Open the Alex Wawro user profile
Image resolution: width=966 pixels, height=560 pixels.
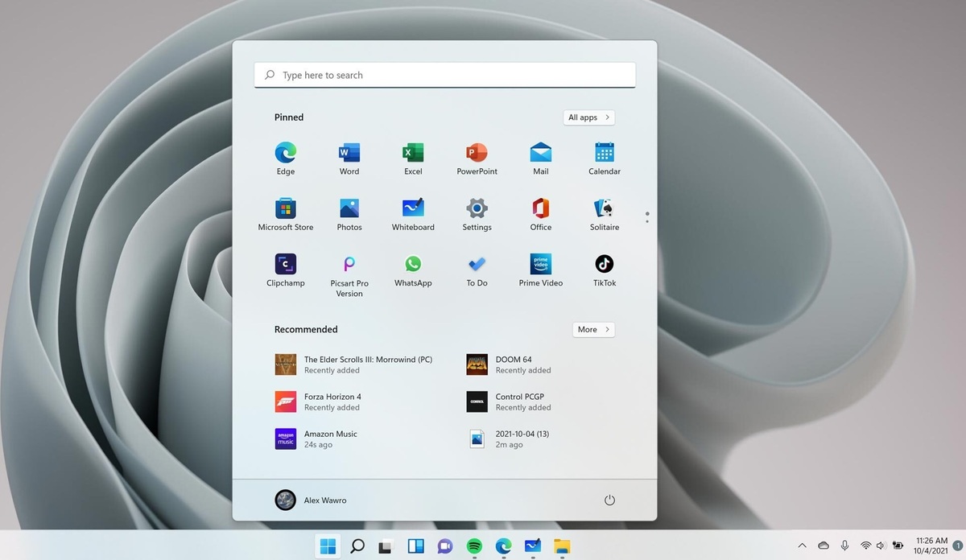[x=311, y=500]
